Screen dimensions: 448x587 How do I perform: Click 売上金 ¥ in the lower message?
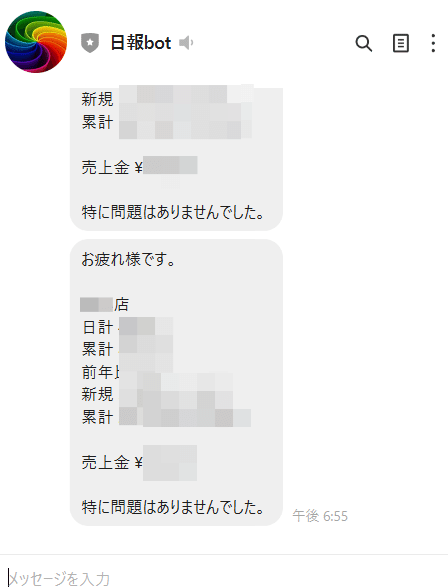coord(112,463)
